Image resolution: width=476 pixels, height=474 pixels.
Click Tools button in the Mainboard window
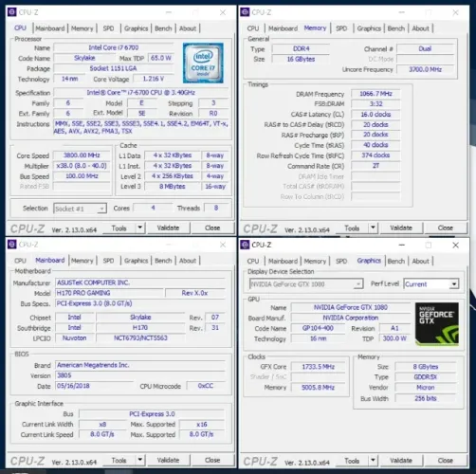[119, 460]
